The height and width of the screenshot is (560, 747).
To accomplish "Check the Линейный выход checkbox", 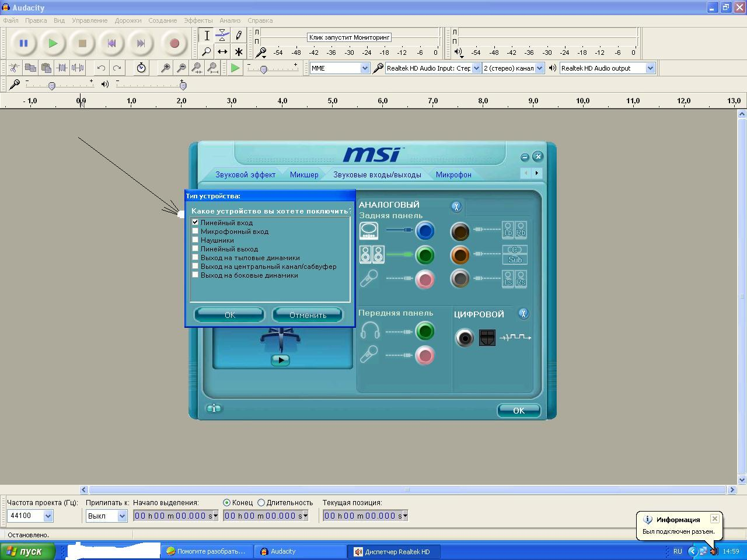I will pos(196,249).
